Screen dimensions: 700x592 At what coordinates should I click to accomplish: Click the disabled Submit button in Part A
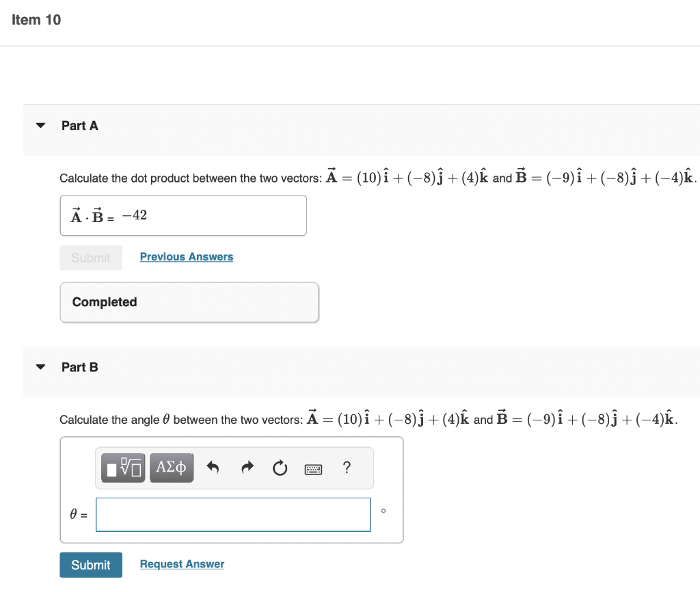pos(91,257)
